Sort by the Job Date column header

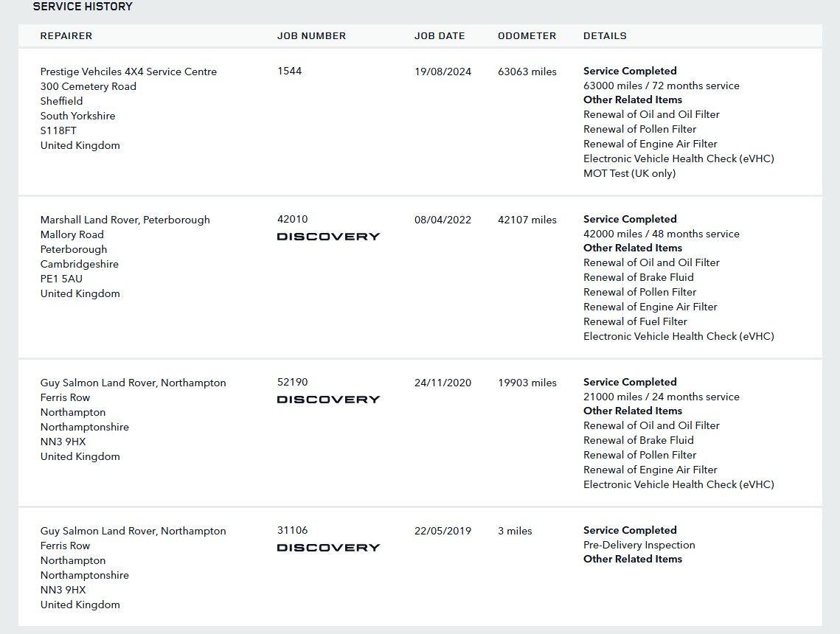[x=440, y=36]
